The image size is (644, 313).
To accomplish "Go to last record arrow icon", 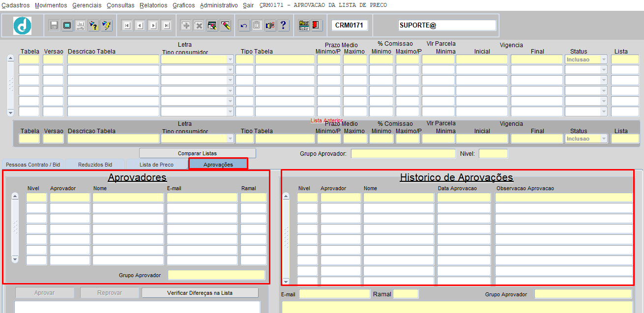I will [x=166, y=26].
